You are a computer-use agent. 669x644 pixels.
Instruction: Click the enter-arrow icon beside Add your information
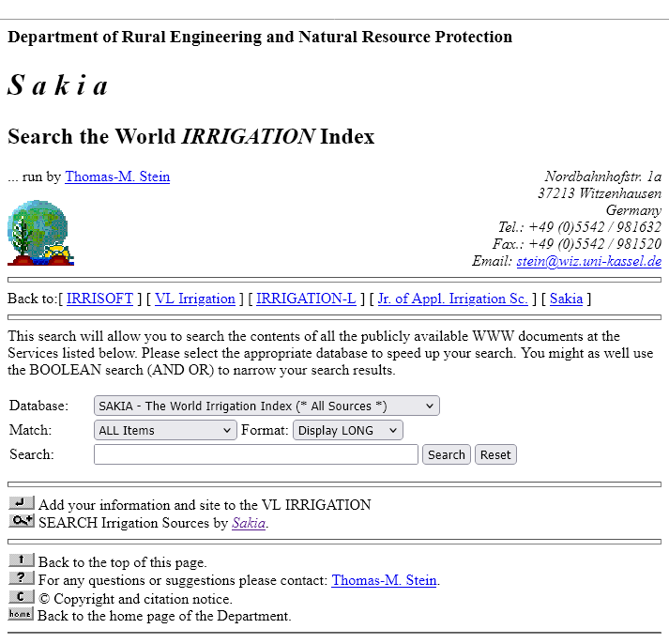coord(22,503)
